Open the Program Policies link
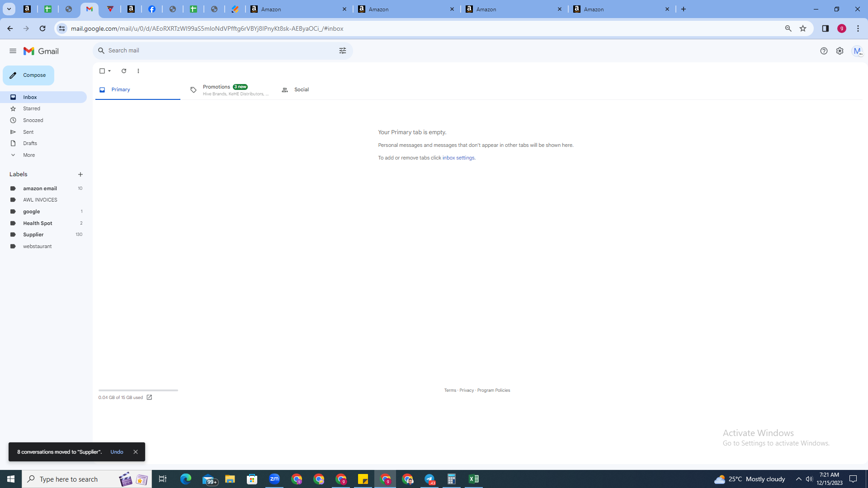This screenshot has height=488, width=868. click(x=494, y=390)
